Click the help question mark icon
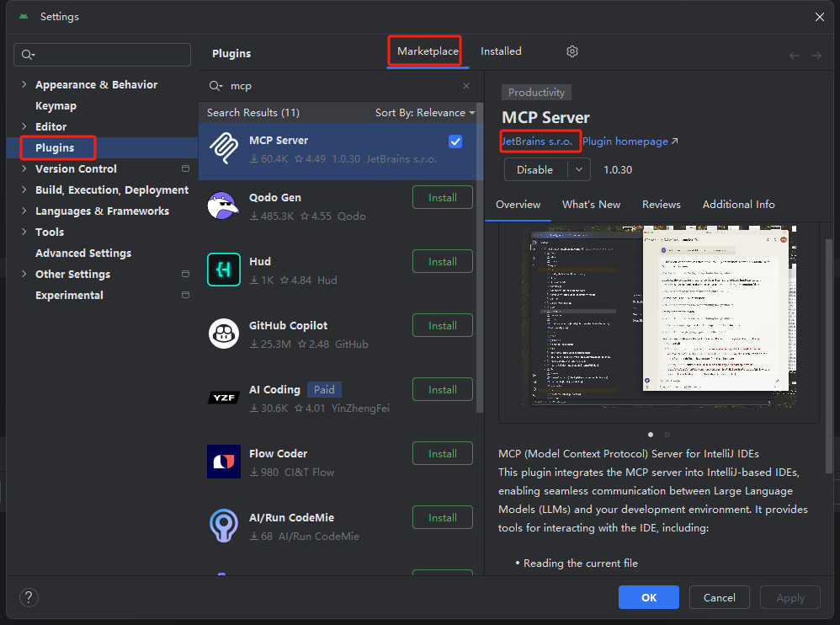Image resolution: width=840 pixels, height=625 pixels. [29, 597]
